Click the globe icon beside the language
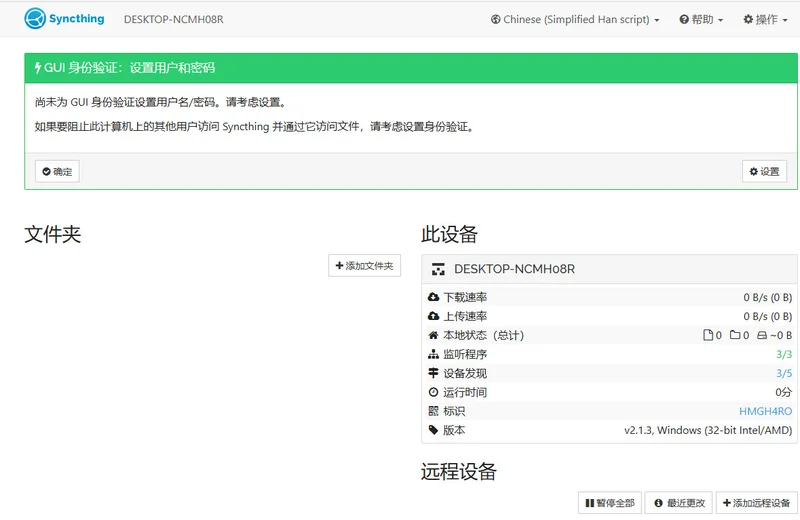 pos(495,19)
